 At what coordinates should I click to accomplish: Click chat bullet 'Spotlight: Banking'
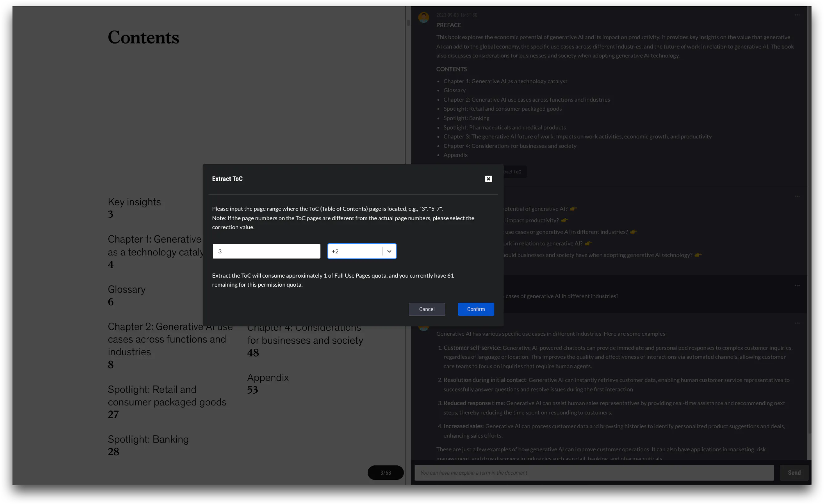click(466, 118)
